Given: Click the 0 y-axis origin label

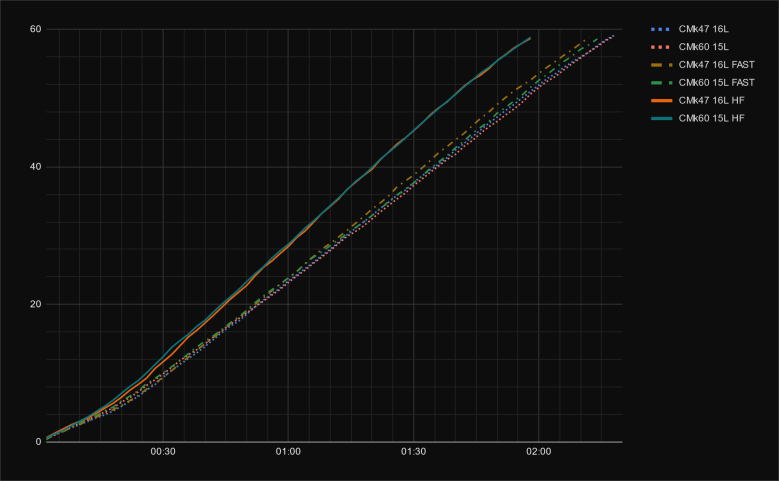Looking at the screenshot, I should click(x=38, y=441).
